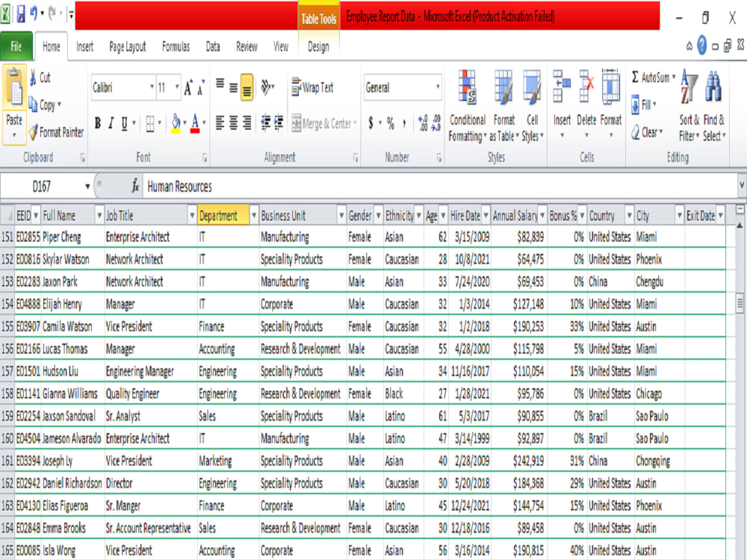The image size is (747, 560).
Task: Toggle Middle Align vertical alignment
Action: pyautogui.click(x=233, y=87)
